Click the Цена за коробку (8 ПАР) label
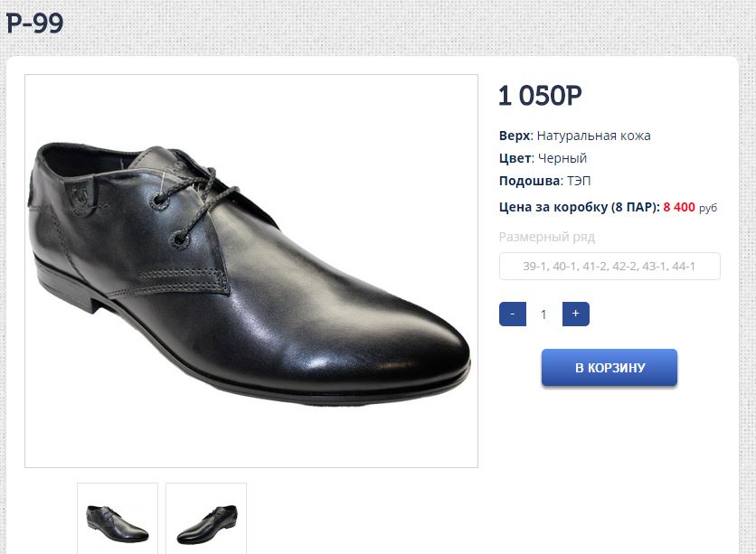 (x=579, y=207)
